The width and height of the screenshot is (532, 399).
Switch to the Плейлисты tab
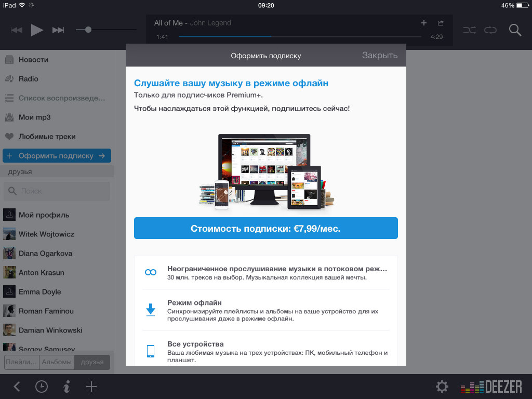point(22,362)
